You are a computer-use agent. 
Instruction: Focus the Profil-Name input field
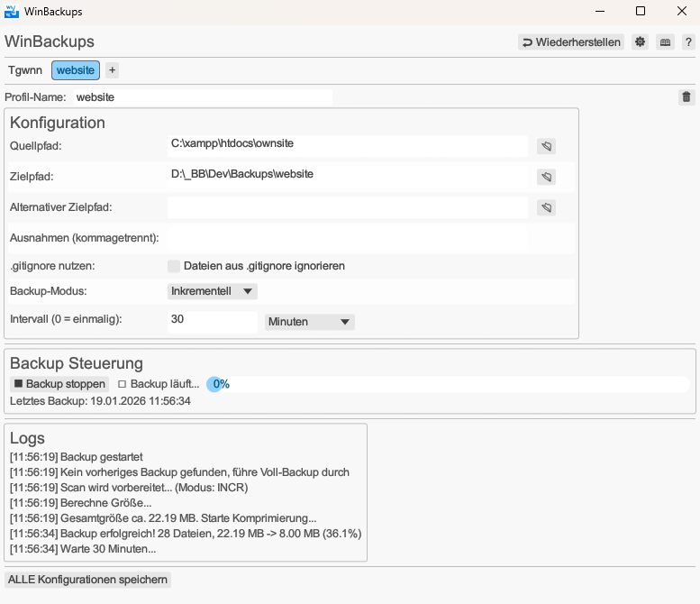(x=203, y=97)
